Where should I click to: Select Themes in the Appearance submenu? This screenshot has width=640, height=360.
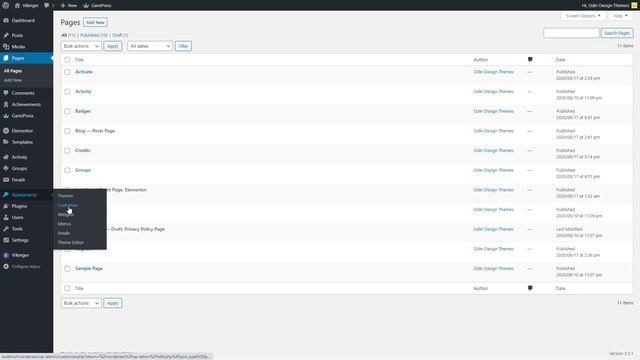click(x=65, y=196)
